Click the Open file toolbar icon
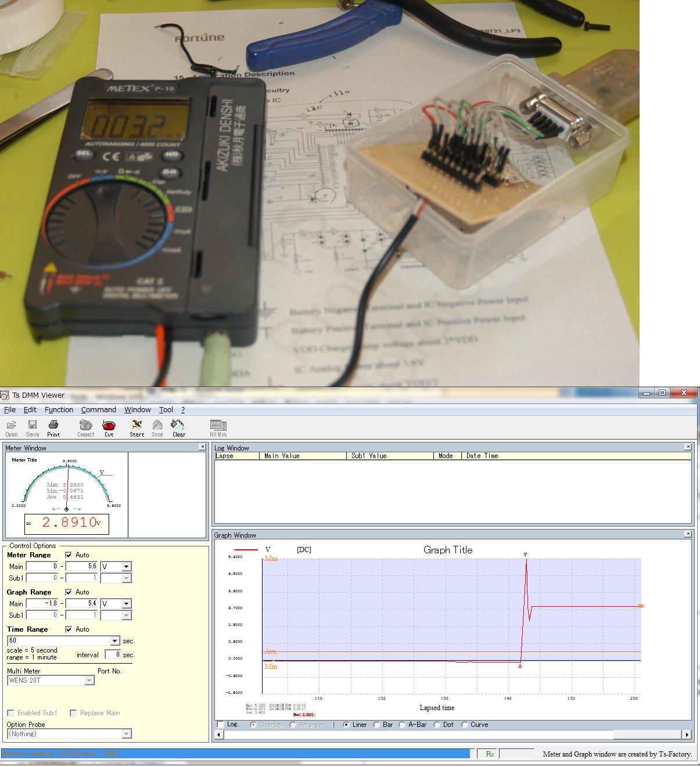This screenshot has width=700, height=767. (11, 427)
